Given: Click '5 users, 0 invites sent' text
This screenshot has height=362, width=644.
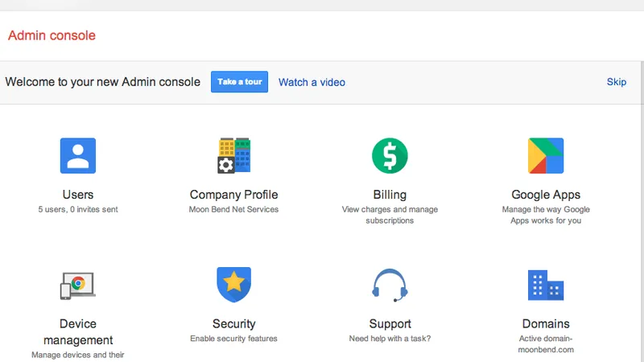Looking at the screenshot, I should pyautogui.click(x=78, y=209).
